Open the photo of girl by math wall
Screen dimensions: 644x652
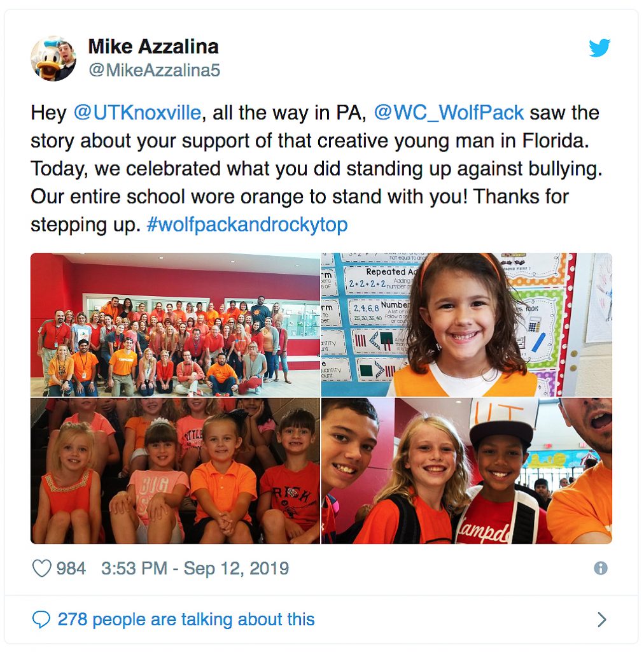[466, 324]
